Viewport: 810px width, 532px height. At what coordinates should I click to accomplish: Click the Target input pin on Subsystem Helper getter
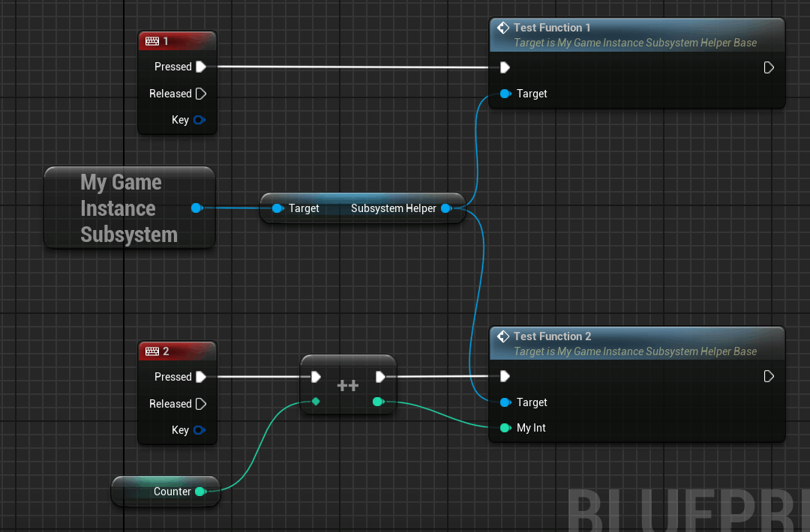278,208
